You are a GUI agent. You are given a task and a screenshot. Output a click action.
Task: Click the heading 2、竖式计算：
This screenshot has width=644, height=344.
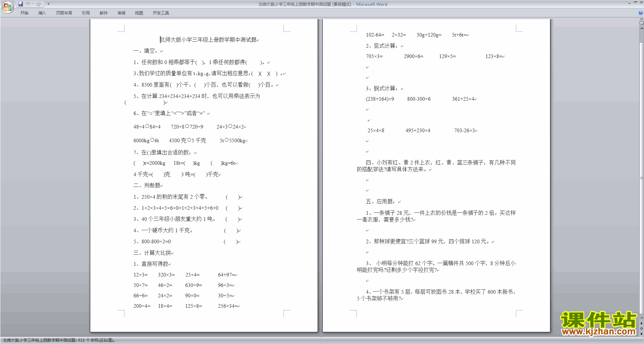[382, 46]
